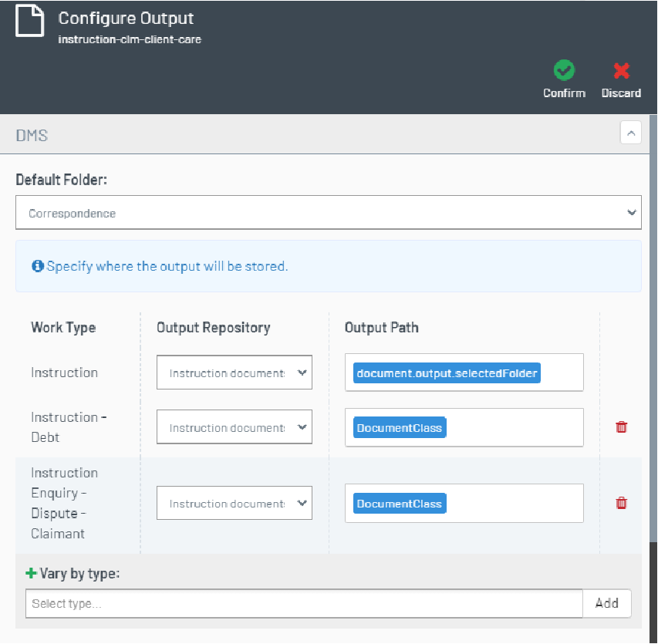Click the DocumentClass tag in Claimant row
Image resolution: width=658 pixels, height=644 pixels.
coord(400,504)
